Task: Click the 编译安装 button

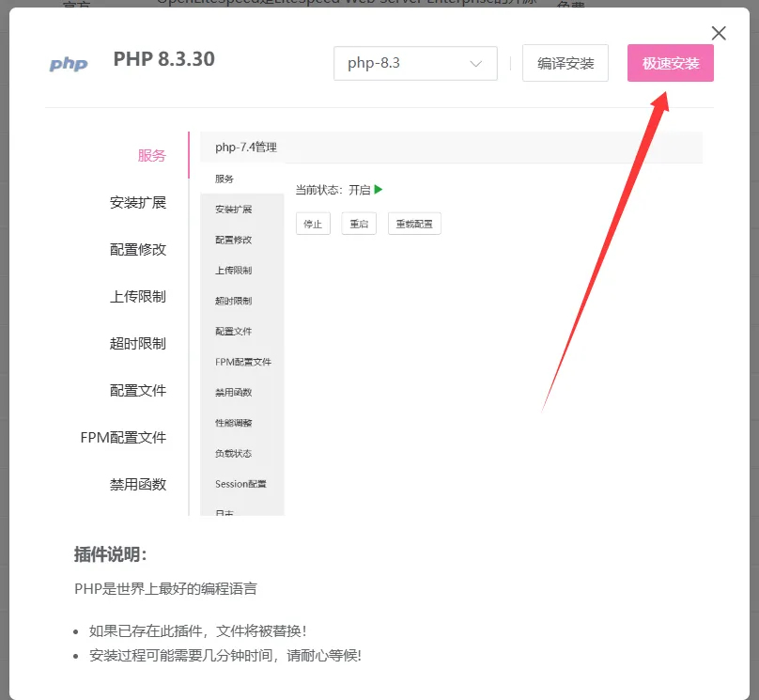Action: 565,63
